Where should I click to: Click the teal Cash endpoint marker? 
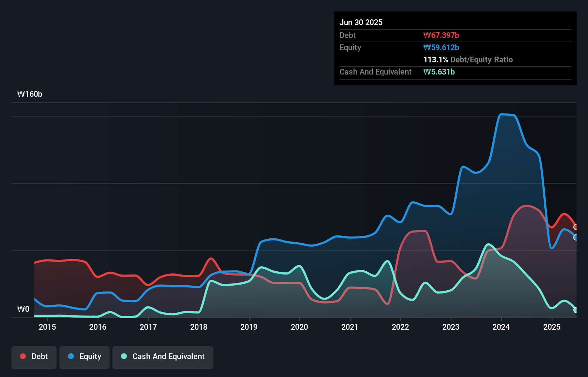coord(575,310)
